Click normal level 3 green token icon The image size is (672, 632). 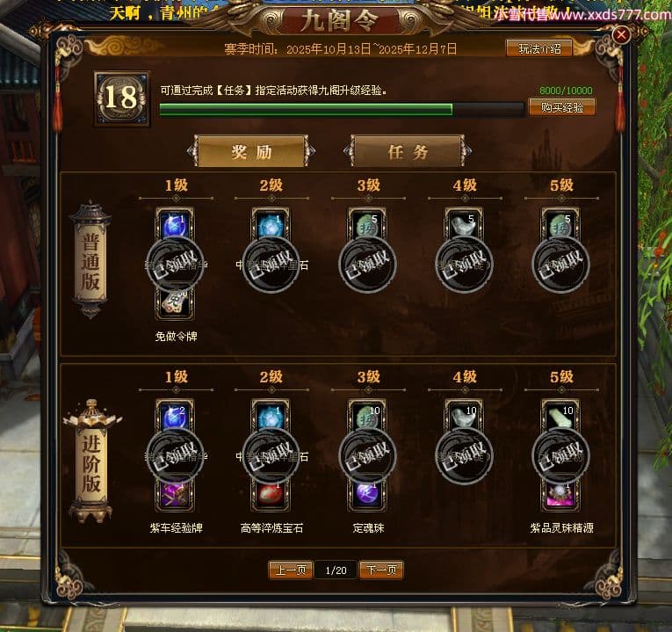pyautogui.click(x=367, y=226)
